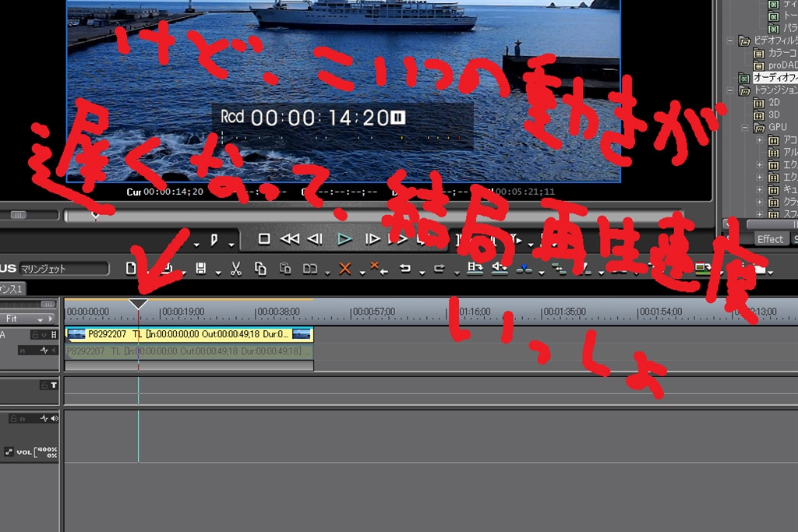This screenshot has height=532, width=798.
Task: Select the yellow P8292207 video clip
Action: (189, 334)
